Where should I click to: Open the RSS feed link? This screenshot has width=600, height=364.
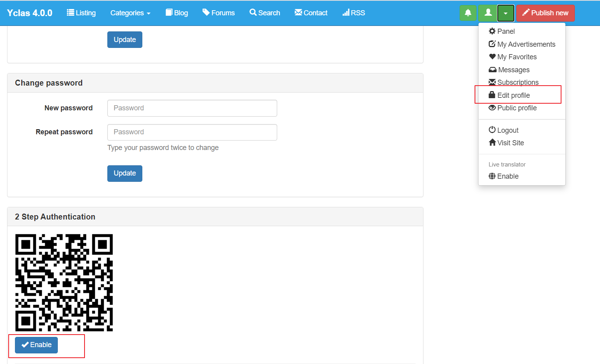(x=354, y=13)
